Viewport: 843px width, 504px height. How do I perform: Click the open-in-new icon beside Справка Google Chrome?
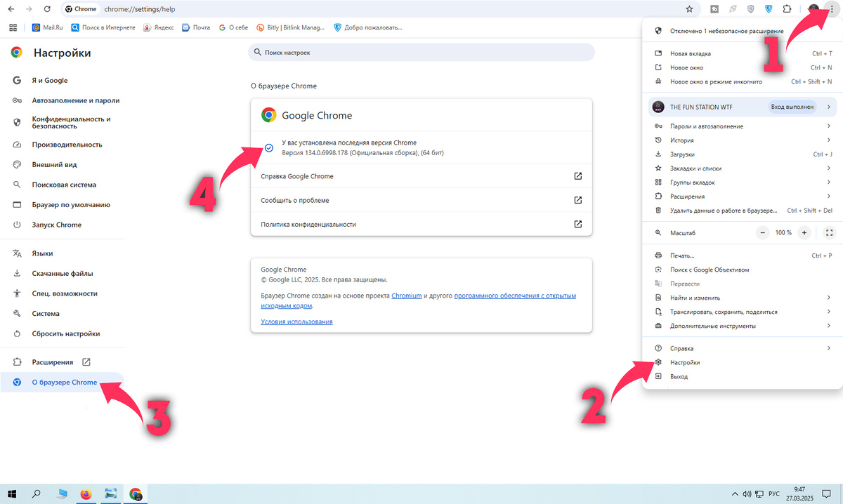578,176
